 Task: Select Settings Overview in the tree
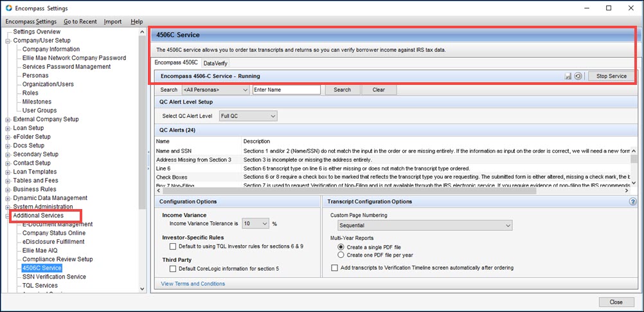[37, 32]
